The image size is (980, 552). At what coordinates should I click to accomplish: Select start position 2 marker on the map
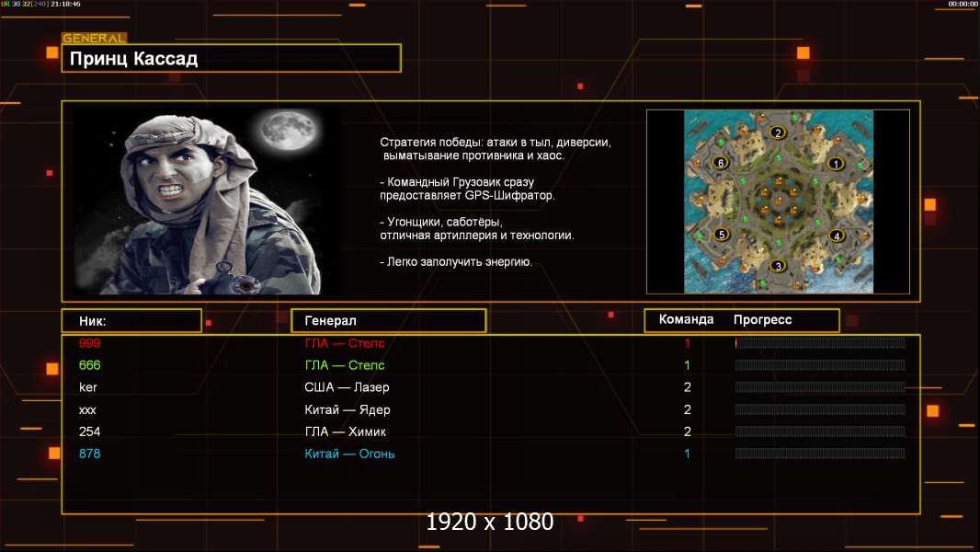[x=778, y=132]
